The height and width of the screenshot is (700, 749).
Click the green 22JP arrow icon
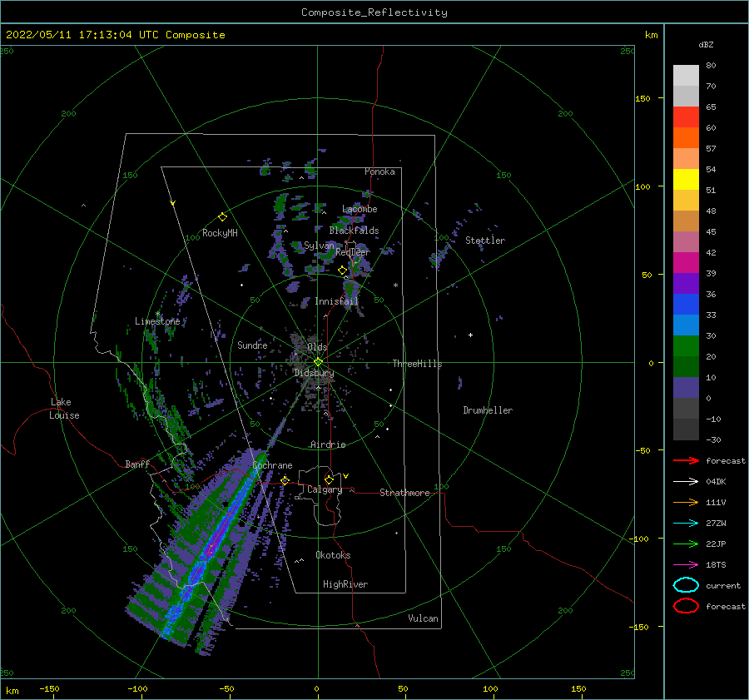coord(686,544)
